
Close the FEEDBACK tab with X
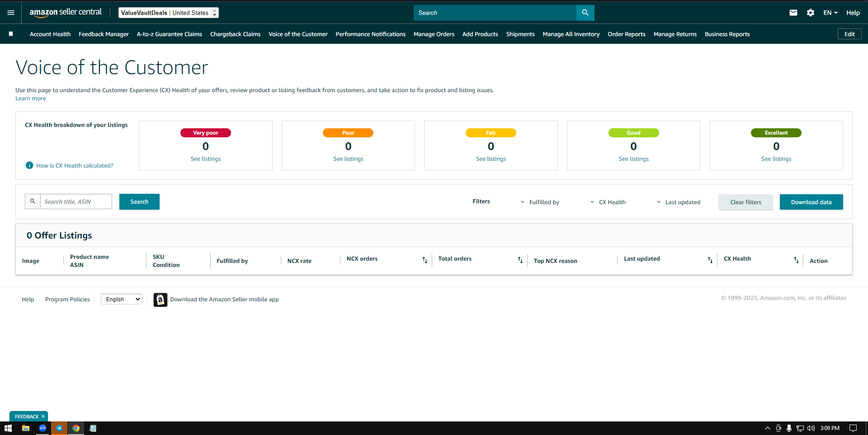point(43,416)
